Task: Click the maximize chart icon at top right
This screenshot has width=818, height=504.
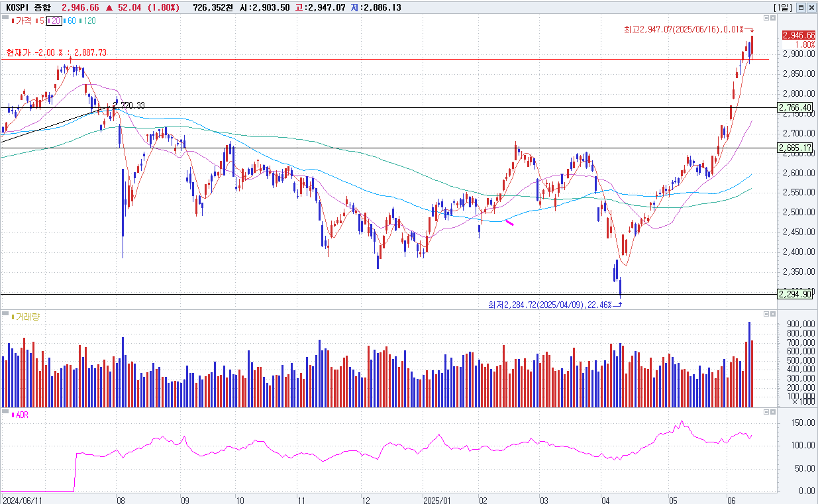Action: tap(800, 7)
